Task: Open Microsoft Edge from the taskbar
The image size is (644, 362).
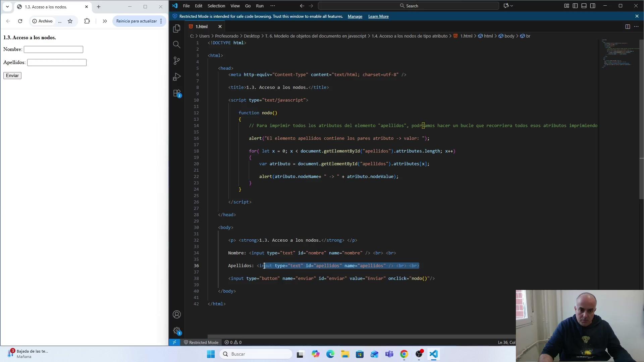Action: coord(330,354)
